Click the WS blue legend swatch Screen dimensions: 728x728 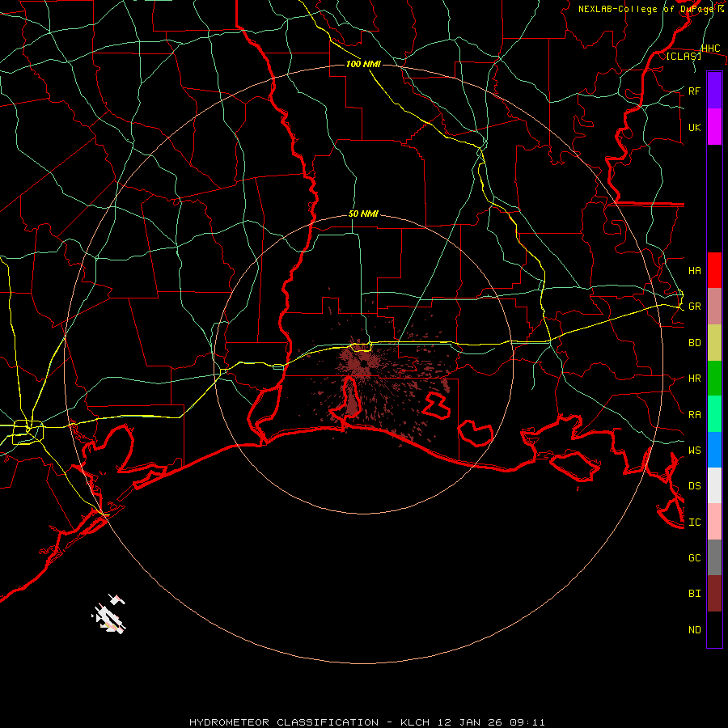(x=714, y=450)
